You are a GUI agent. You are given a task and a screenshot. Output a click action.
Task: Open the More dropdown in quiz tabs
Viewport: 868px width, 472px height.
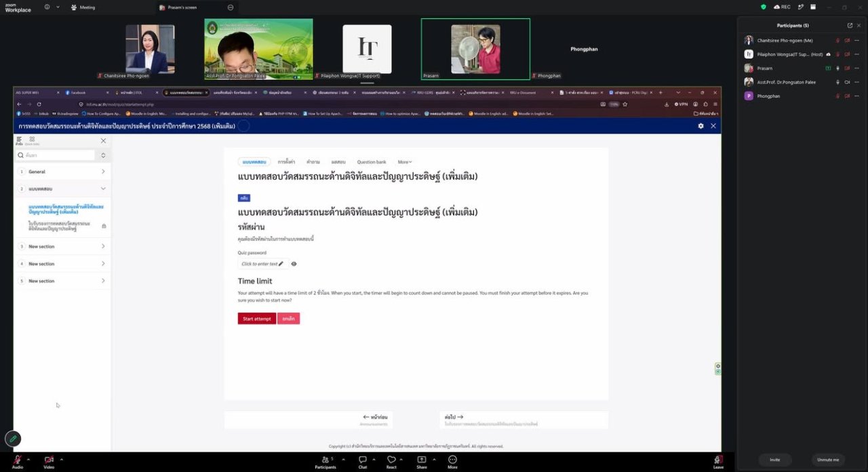click(405, 162)
